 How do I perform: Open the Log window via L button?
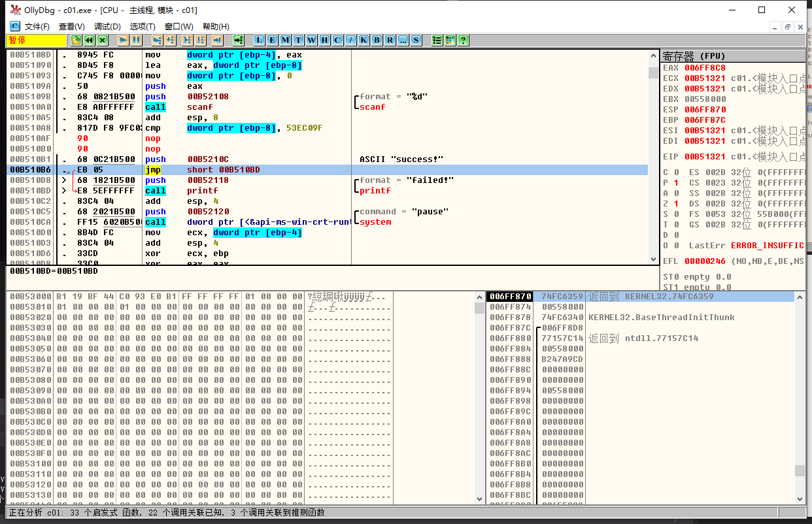click(259, 40)
